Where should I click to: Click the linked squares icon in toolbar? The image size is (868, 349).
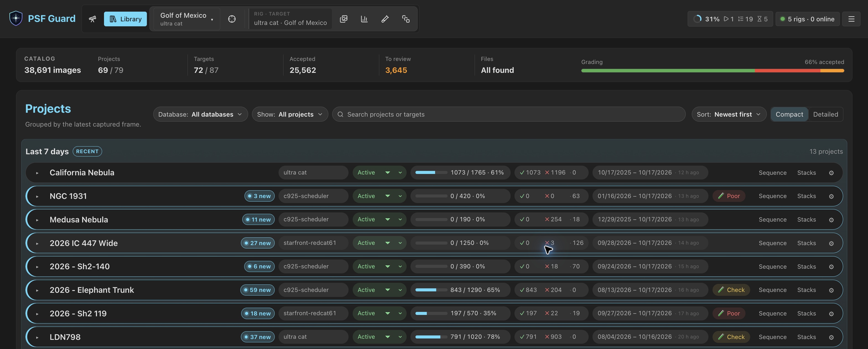[x=406, y=19]
